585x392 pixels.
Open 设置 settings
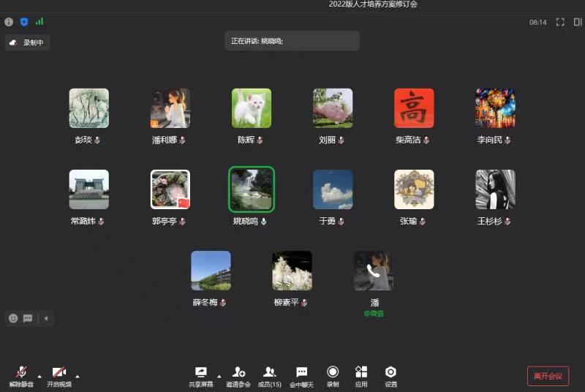coord(390,376)
